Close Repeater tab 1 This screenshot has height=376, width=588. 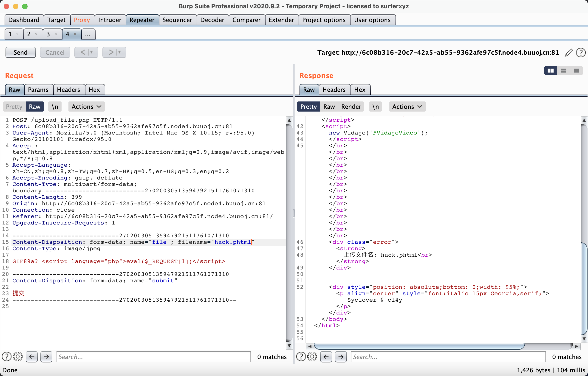tap(18, 34)
